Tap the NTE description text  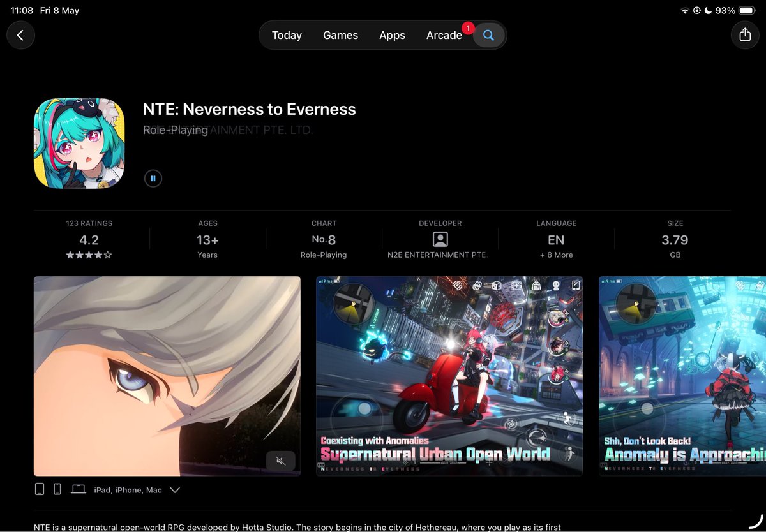point(297,528)
